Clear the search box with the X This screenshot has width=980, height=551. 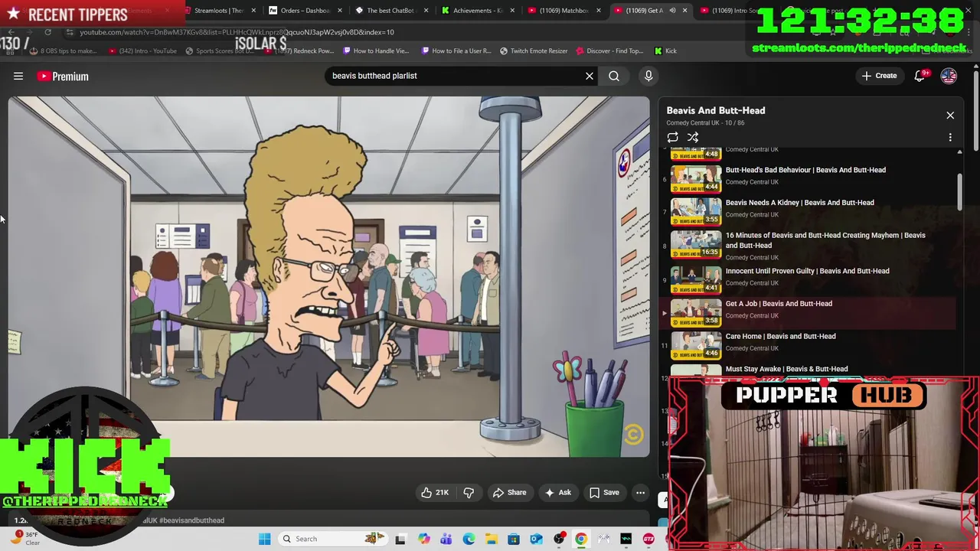pyautogui.click(x=590, y=76)
